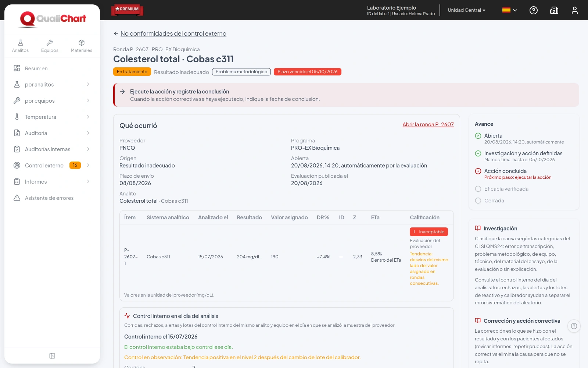Image resolution: width=588 pixels, height=368 pixels.
Task: Open the laboratory building icon
Action: click(554, 10)
